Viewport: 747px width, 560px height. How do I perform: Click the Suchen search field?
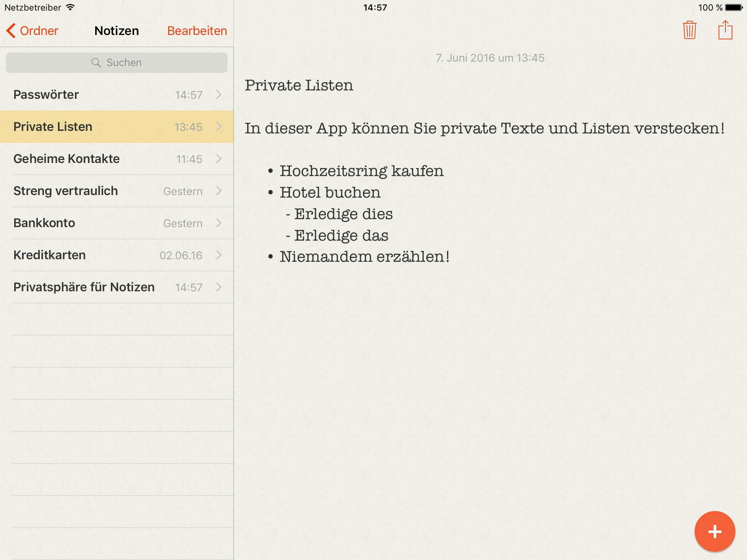pyautogui.click(x=124, y=63)
